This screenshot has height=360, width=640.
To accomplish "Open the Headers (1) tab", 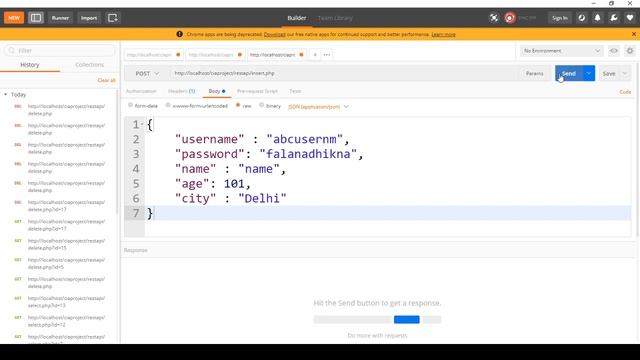I will pyautogui.click(x=182, y=91).
